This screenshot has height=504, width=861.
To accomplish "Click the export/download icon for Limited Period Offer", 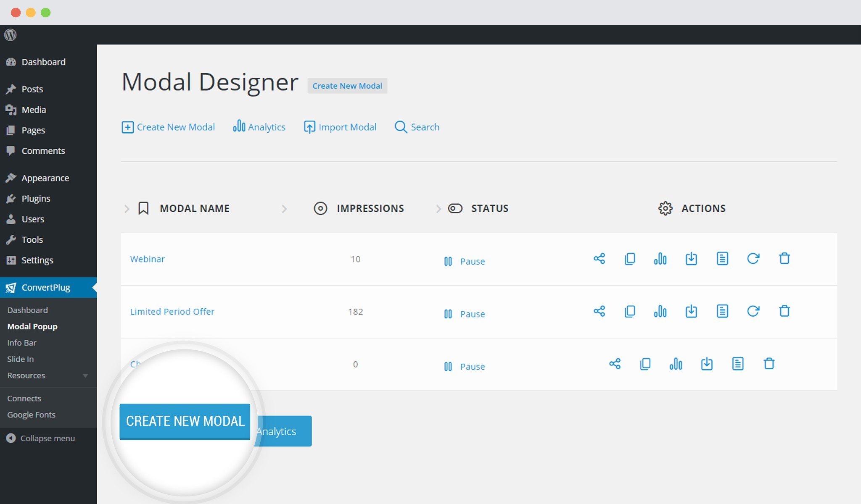I will pyautogui.click(x=692, y=311).
